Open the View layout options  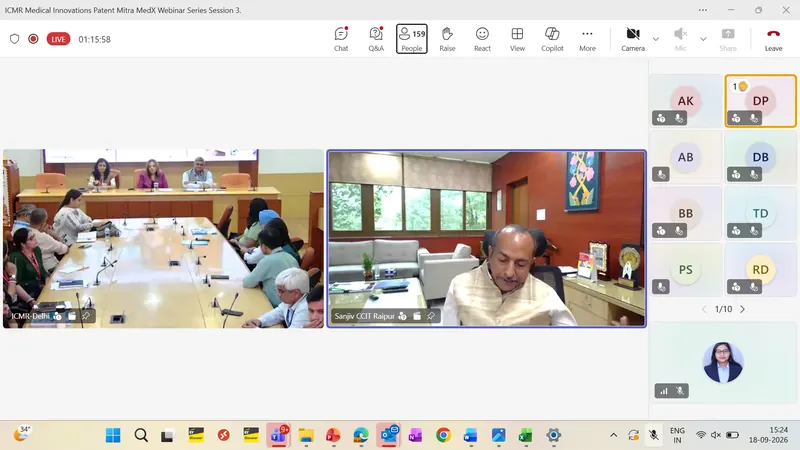tap(517, 39)
